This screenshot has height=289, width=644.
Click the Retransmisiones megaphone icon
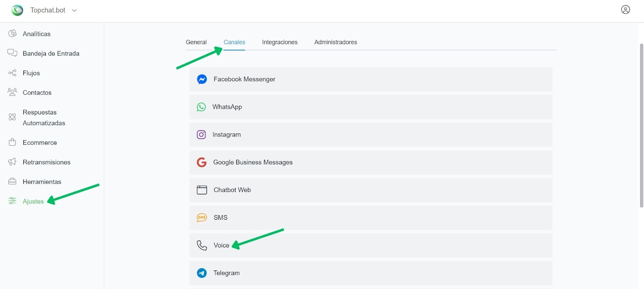pos(12,162)
